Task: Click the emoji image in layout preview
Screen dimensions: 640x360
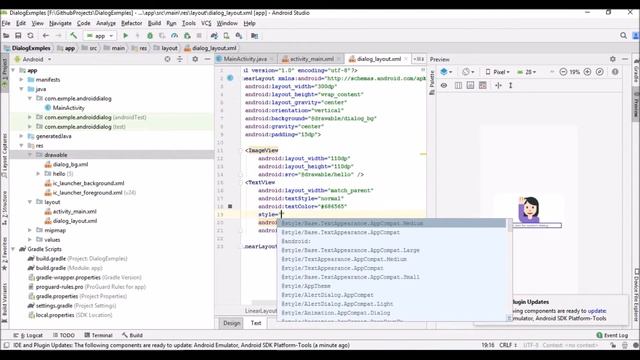Action: tap(529, 209)
